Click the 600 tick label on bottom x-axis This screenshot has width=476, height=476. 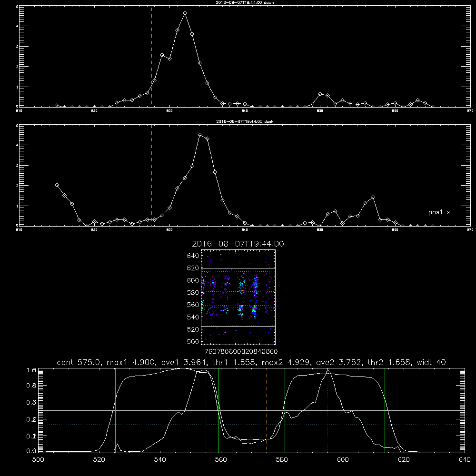(x=343, y=460)
